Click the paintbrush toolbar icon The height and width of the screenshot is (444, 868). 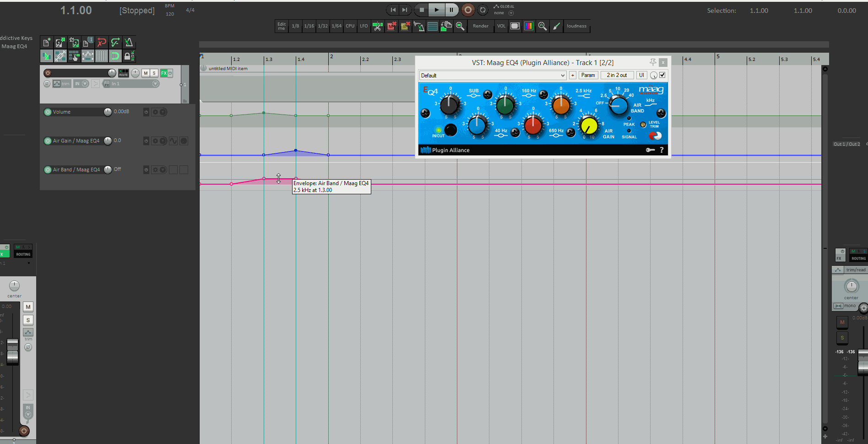coord(556,26)
